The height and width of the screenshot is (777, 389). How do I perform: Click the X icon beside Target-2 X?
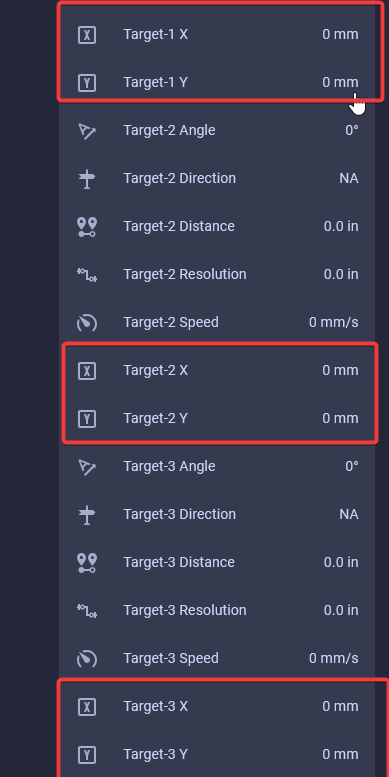pos(87,371)
